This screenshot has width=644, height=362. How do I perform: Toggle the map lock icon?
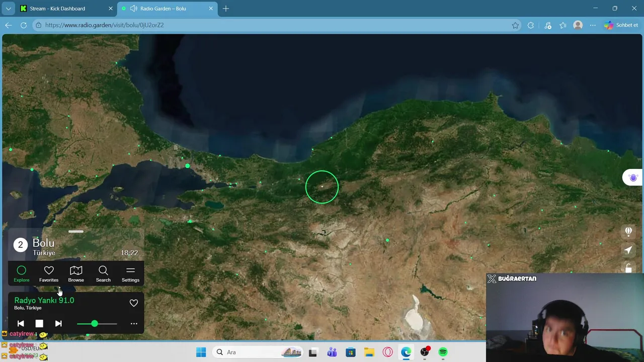click(628, 268)
